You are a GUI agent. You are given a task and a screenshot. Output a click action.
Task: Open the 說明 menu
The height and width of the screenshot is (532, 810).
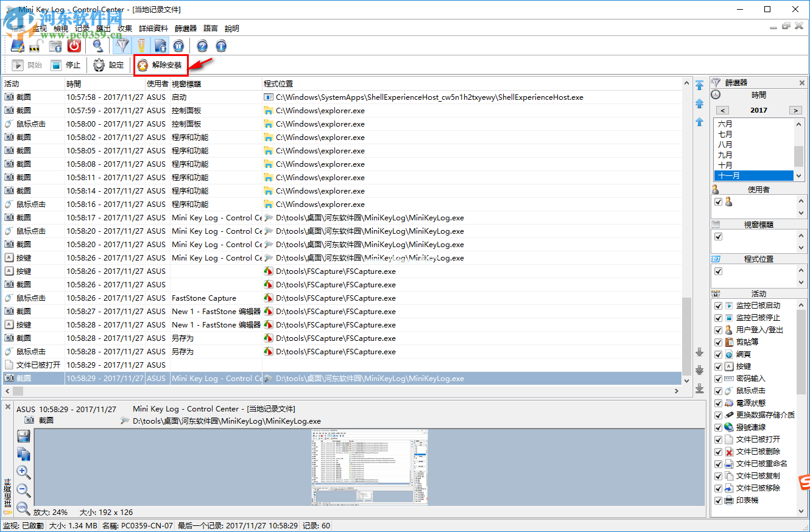point(232,28)
